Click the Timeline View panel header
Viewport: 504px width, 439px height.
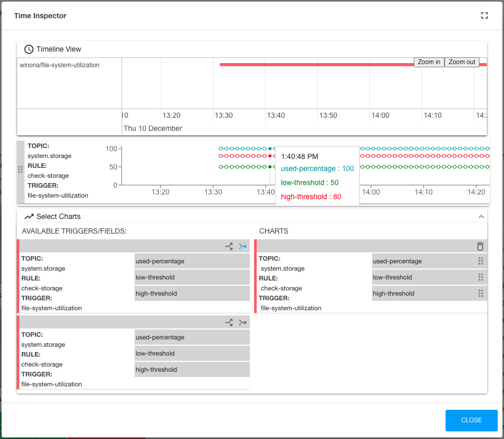coord(58,49)
